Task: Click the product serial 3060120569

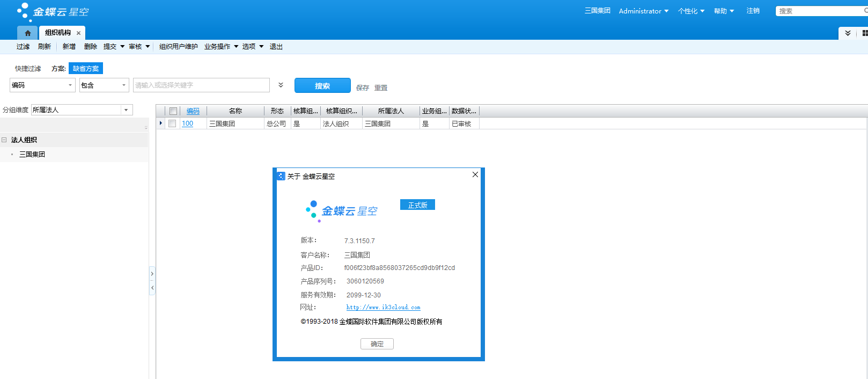Action: [x=365, y=281]
